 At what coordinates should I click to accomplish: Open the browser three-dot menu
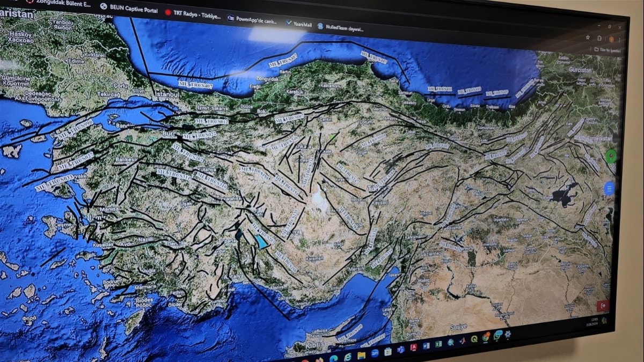tap(619, 39)
